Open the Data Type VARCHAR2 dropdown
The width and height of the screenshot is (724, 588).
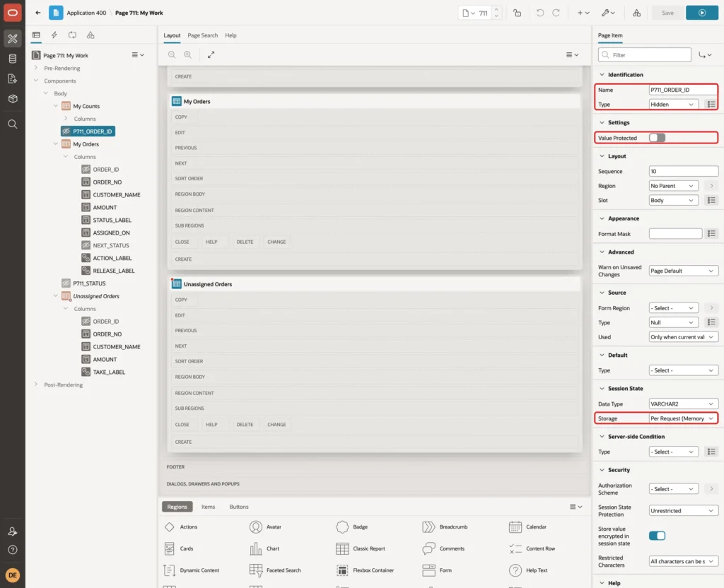pos(684,404)
